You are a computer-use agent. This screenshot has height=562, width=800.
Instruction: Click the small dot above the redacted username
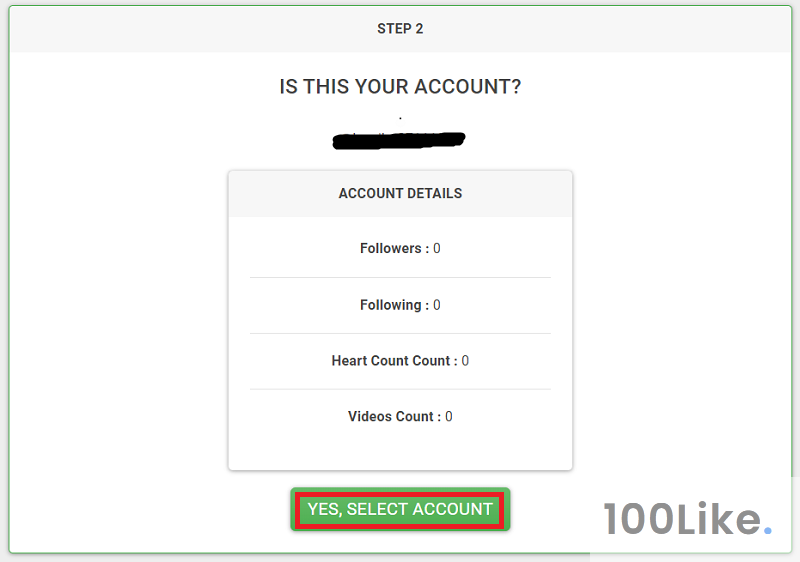point(400,118)
